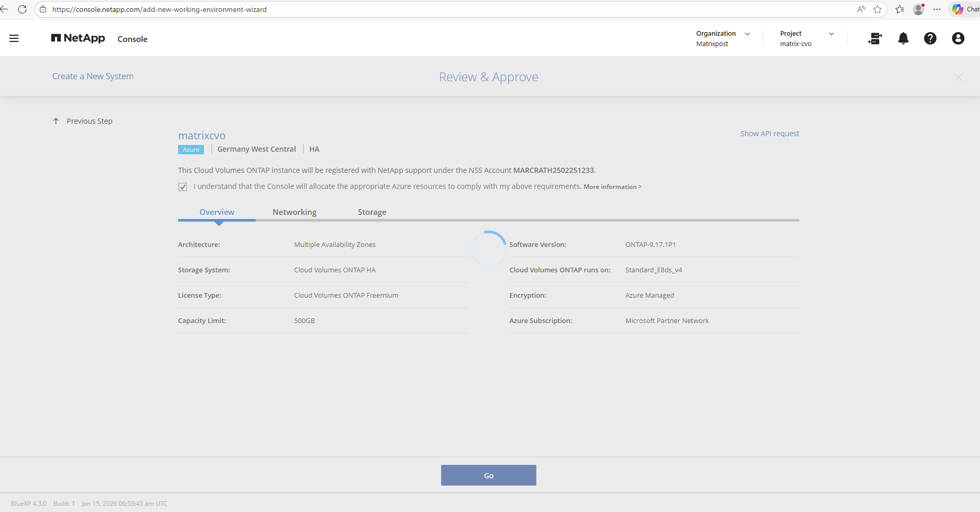Open browser settings and more menu
980x512 pixels.
pyautogui.click(x=937, y=9)
